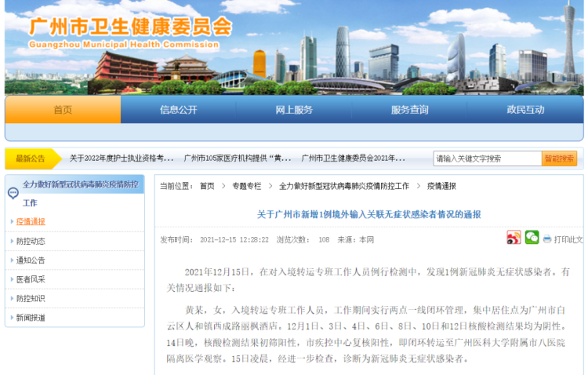Click the article paragraph beginning 2021年12月15日
Image resolution: width=588 pixels, height=375 pixels.
click(x=368, y=279)
